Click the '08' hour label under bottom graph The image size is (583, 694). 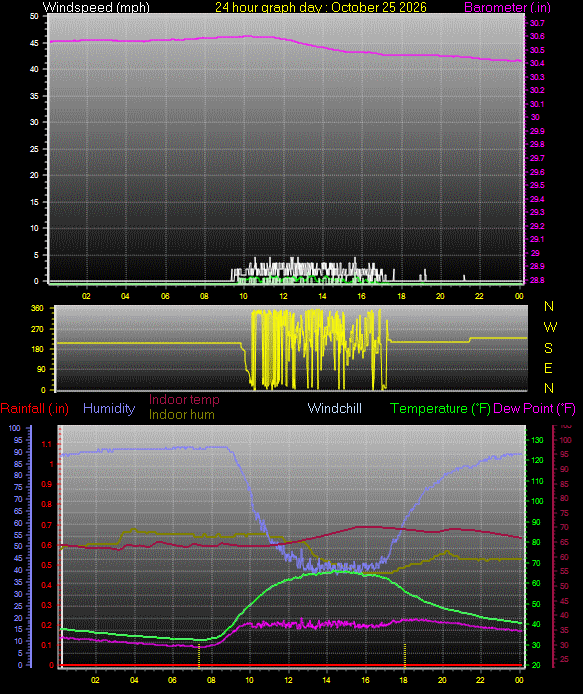pyautogui.click(x=211, y=680)
